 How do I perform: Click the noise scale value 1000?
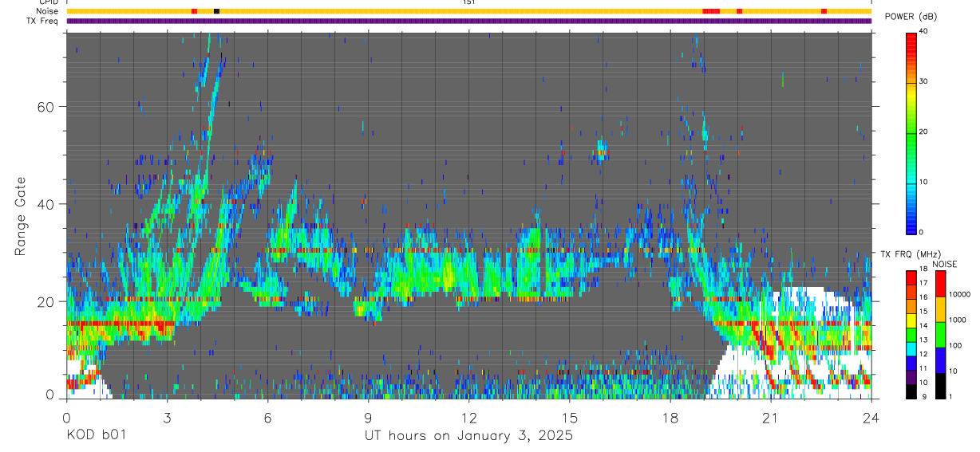[x=956, y=320]
